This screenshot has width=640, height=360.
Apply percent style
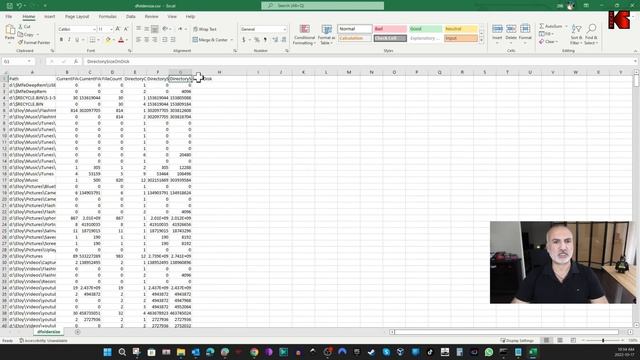pyautogui.click(x=257, y=40)
